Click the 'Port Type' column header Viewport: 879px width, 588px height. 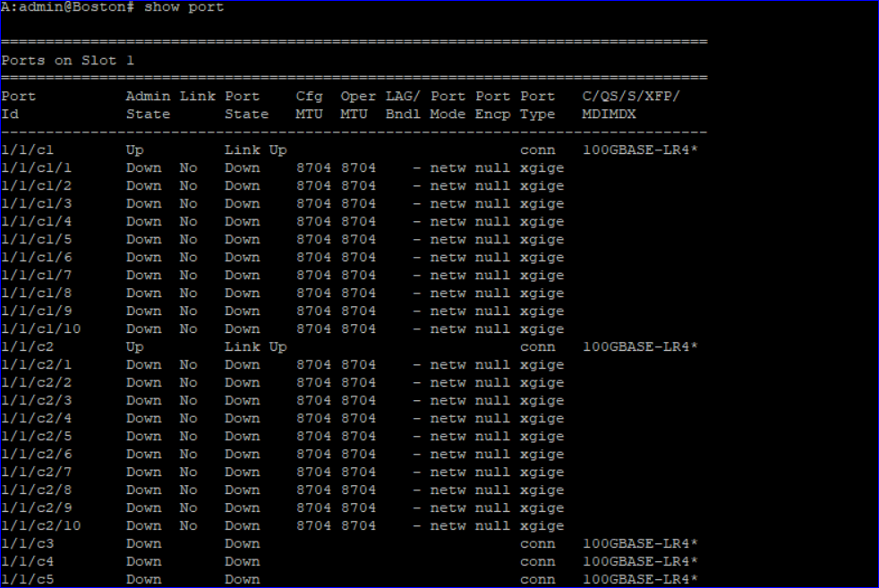(537, 105)
